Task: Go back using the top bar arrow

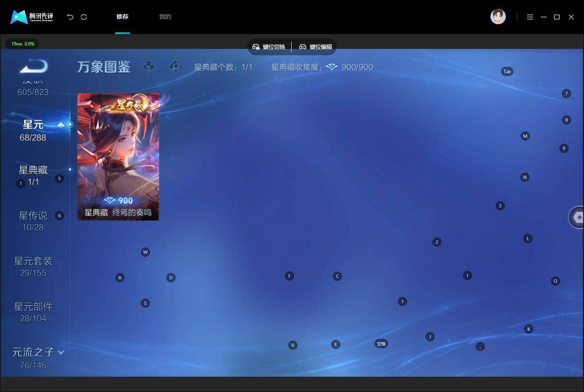Action: (70, 17)
